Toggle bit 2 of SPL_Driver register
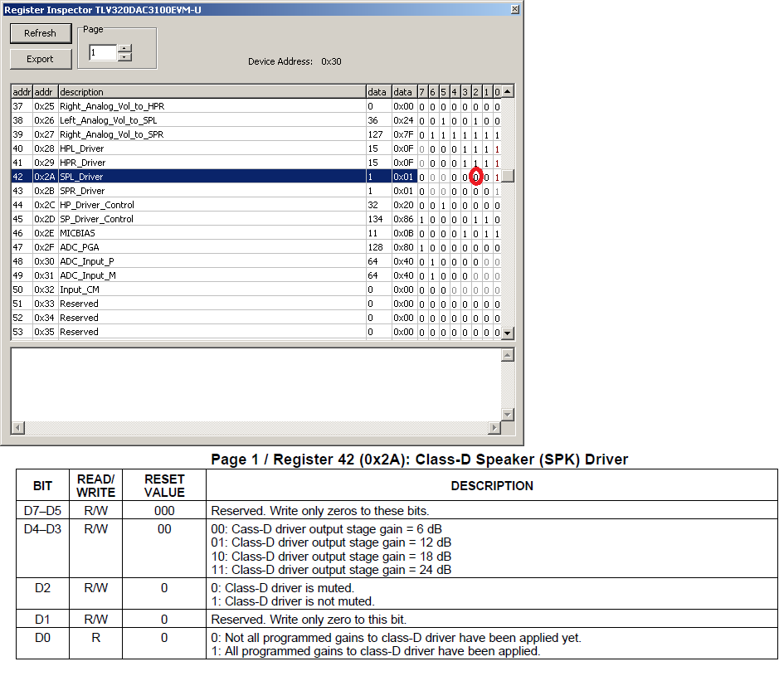 [475, 177]
